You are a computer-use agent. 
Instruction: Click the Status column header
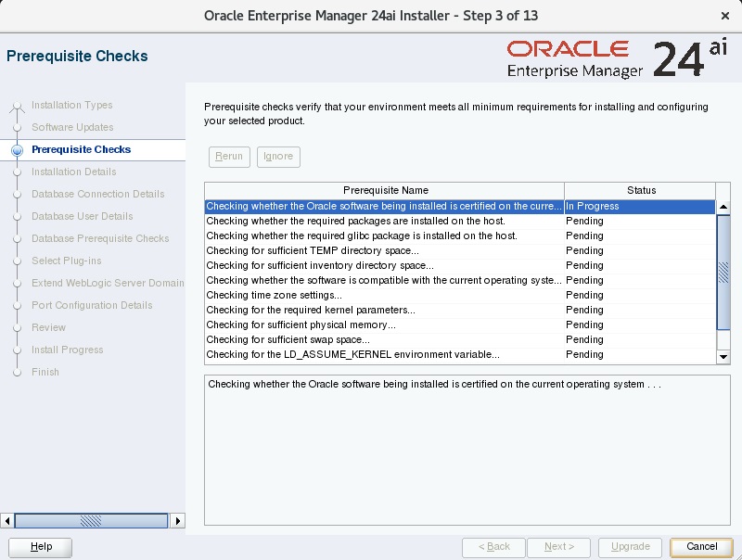point(641,190)
